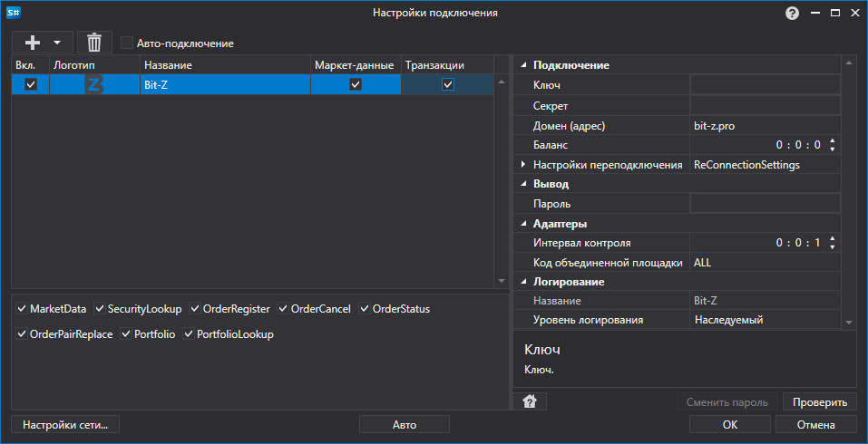The width and height of the screenshot is (868, 444).
Task: Collapse the Адаптеры section
Action: [x=523, y=224]
